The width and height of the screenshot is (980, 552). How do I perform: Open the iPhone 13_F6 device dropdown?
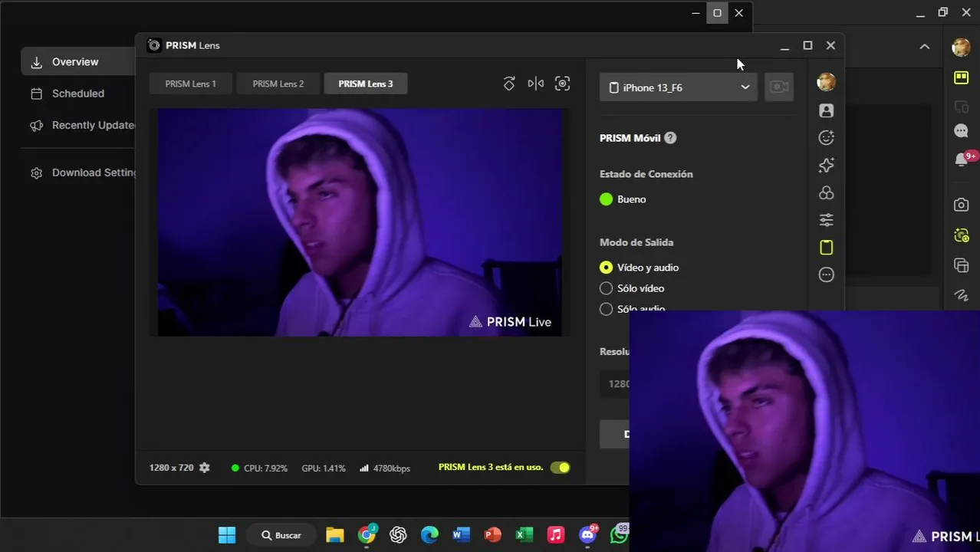pyautogui.click(x=679, y=87)
